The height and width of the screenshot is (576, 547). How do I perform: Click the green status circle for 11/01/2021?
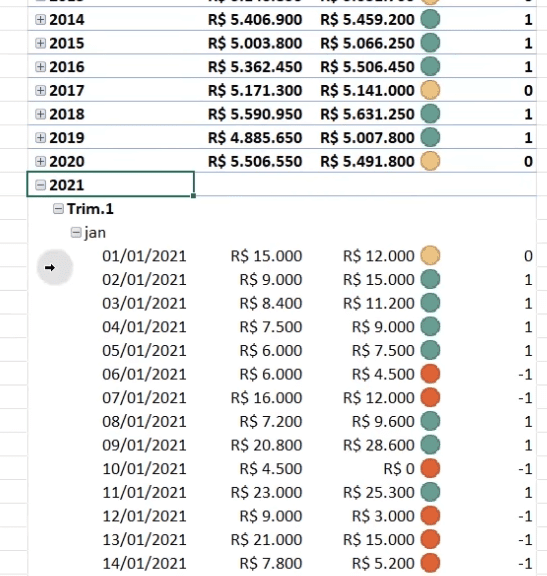(x=430, y=492)
